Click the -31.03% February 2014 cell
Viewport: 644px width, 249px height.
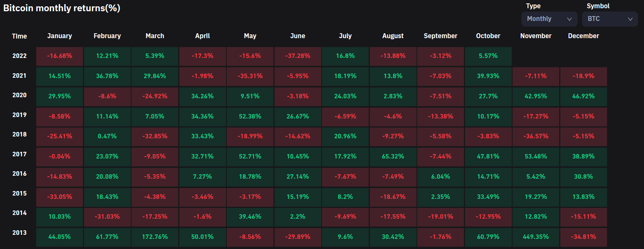107,217
